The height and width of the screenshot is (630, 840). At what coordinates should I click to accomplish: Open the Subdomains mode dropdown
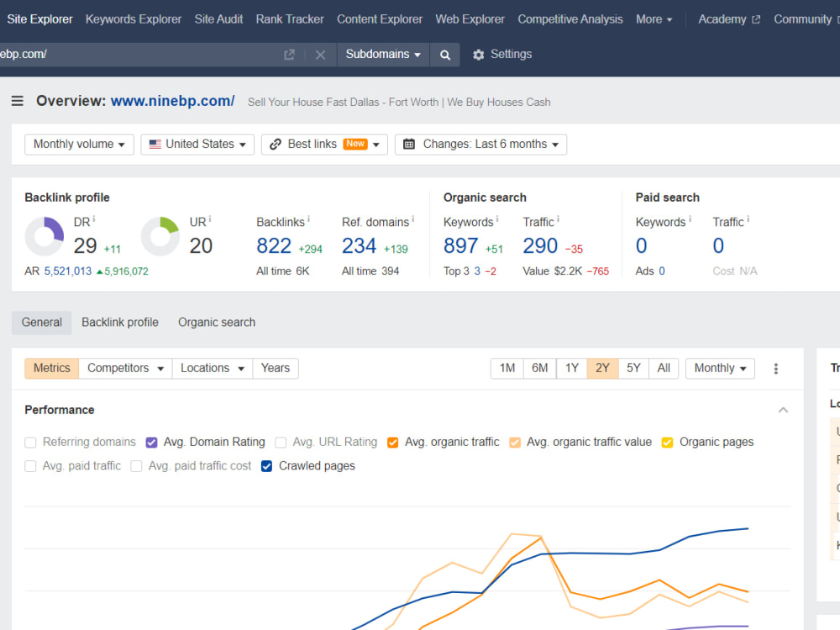coord(383,55)
